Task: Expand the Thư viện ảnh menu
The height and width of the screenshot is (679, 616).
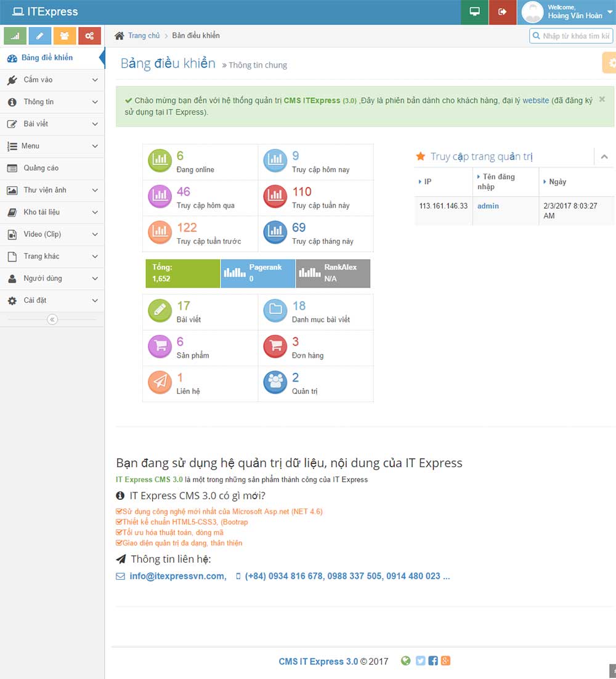Action: 52,190
